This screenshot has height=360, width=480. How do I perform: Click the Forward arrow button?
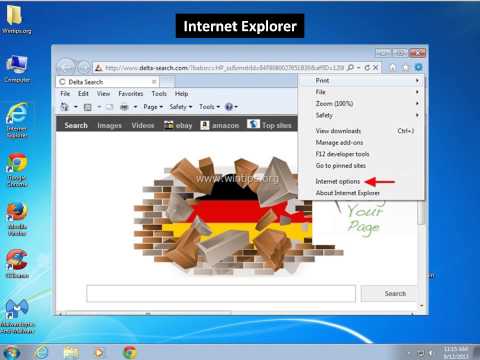(x=83, y=68)
